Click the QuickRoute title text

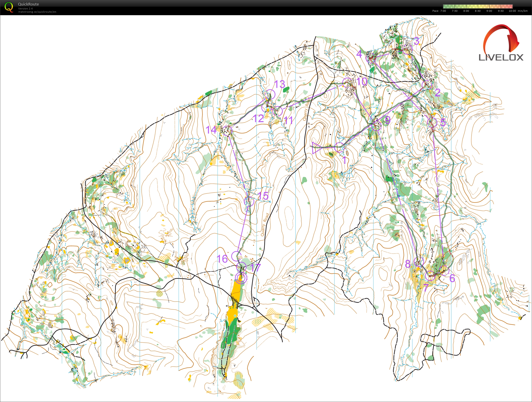click(28, 4)
